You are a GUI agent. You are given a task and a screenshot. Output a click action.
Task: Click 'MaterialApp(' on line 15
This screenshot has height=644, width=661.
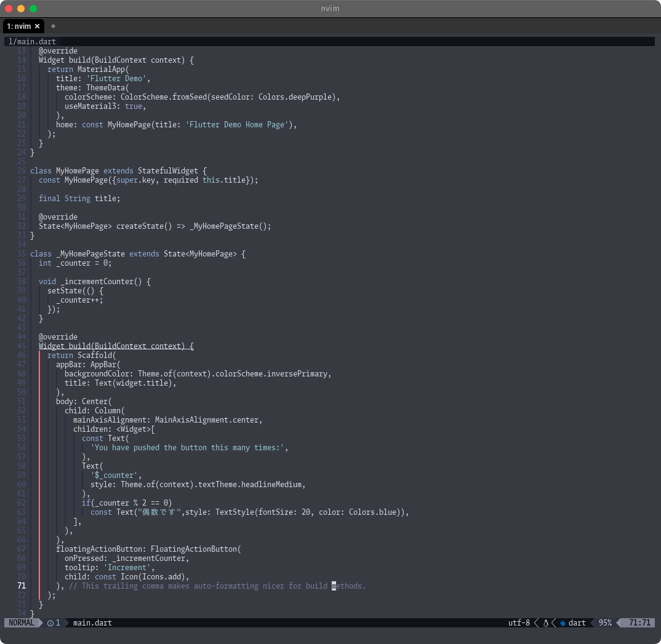(x=103, y=69)
